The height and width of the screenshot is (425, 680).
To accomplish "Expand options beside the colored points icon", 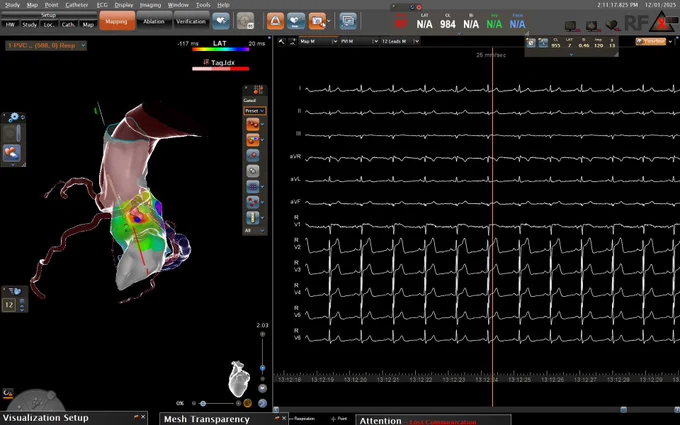I will pyautogui.click(x=262, y=140).
